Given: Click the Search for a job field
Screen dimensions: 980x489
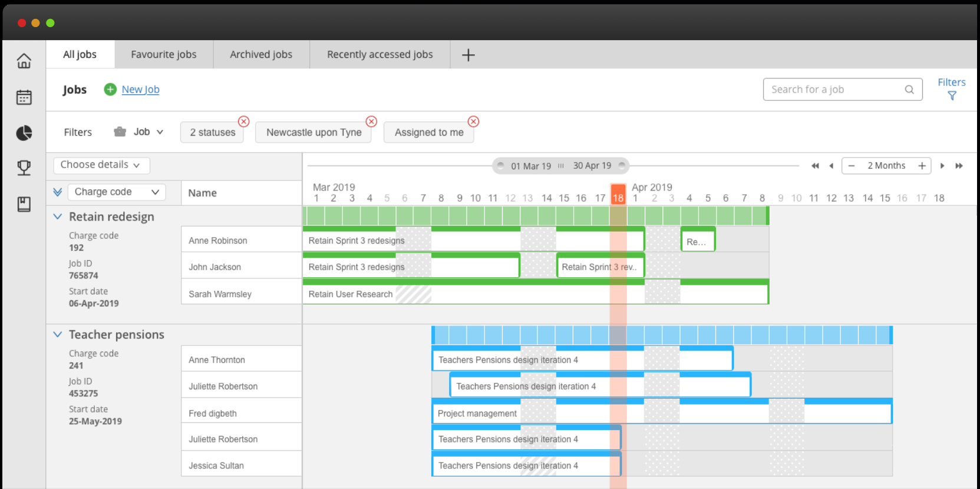Looking at the screenshot, I should point(835,90).
